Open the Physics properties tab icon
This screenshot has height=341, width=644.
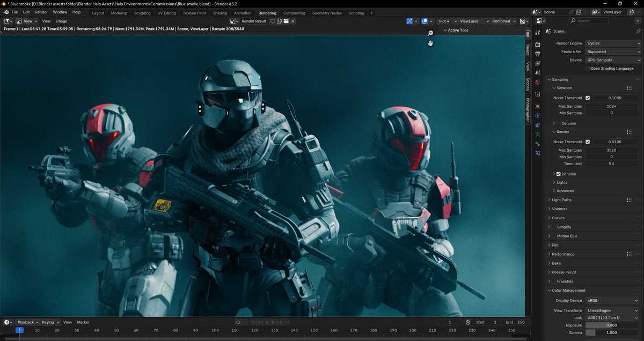tap(537, 116)
